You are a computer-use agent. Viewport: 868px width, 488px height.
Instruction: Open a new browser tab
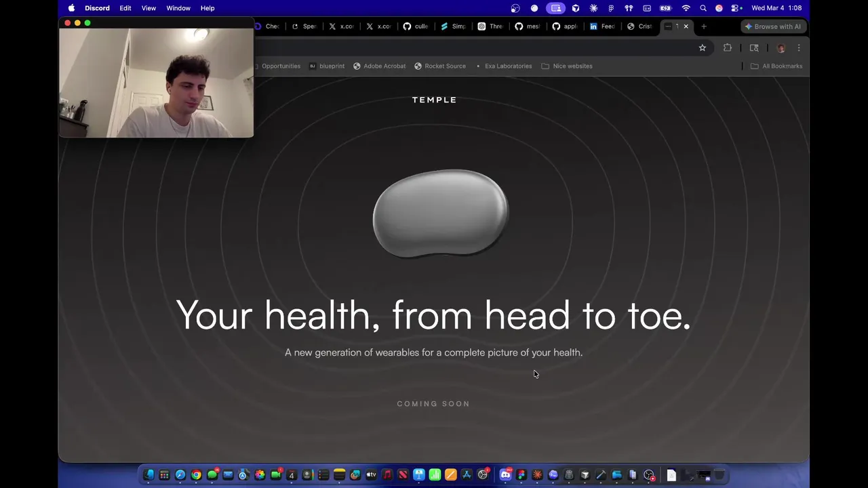(704, 26)
